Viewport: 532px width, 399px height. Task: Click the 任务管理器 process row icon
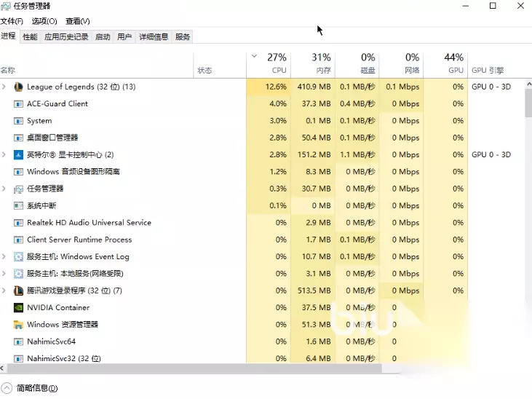[x=18, y=189]
